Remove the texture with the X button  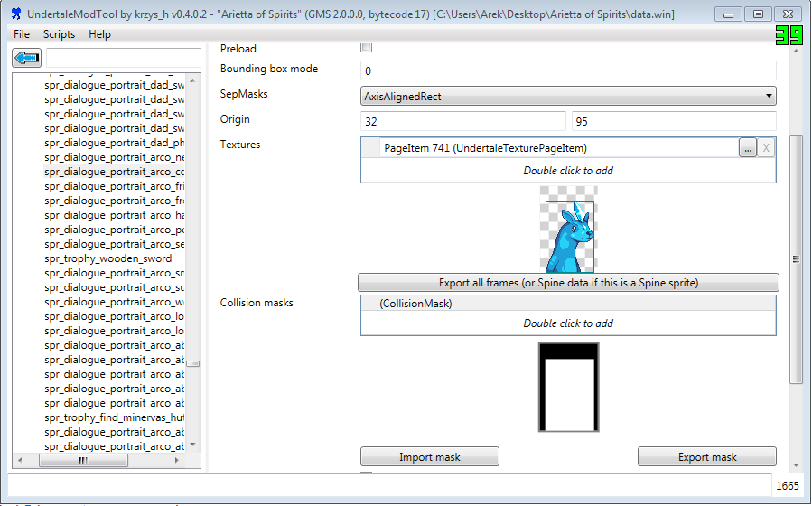[x=766, y=148]
